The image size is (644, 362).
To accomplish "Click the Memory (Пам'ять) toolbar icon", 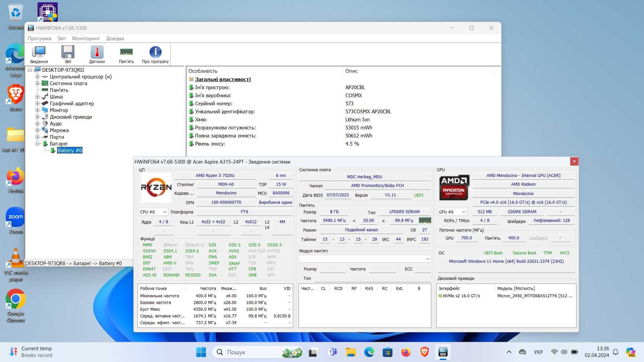I will click(126, 54).
